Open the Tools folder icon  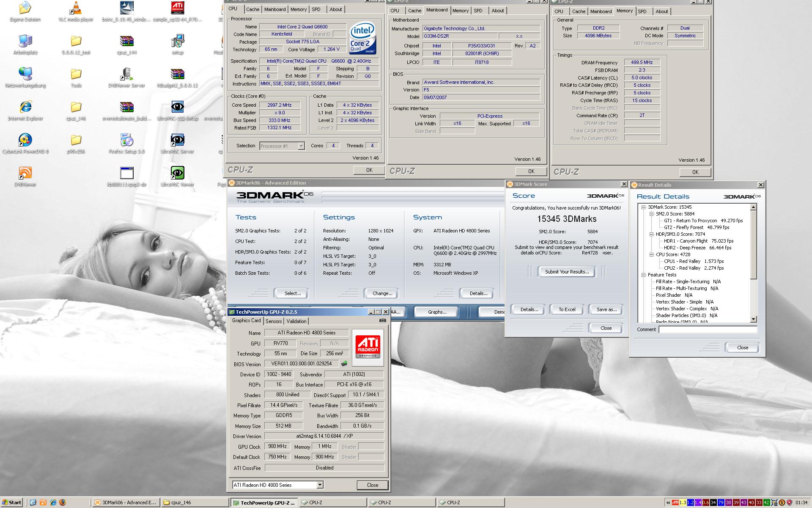pos(76,77)
